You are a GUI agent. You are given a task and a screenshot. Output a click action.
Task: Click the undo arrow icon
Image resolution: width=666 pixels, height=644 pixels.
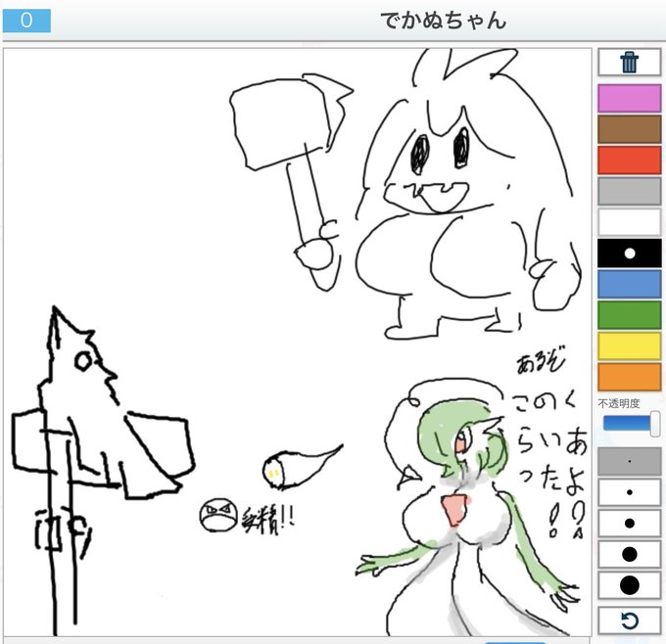[x=630, y=621]
